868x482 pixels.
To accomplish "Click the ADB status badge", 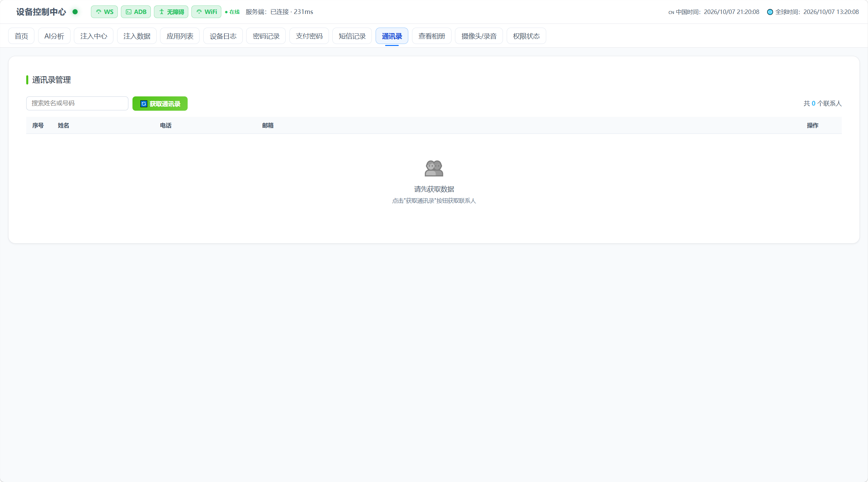I will click(x=136, y=12).
